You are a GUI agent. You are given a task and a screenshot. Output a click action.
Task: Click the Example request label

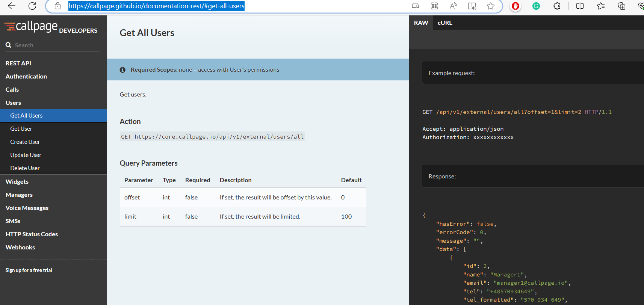[452, 73]
